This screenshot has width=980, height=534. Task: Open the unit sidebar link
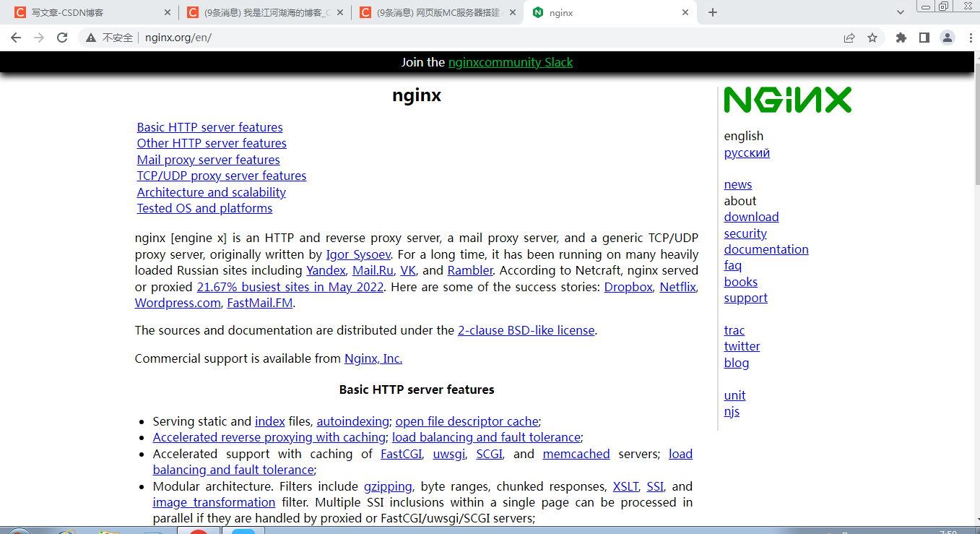(734, 395)
